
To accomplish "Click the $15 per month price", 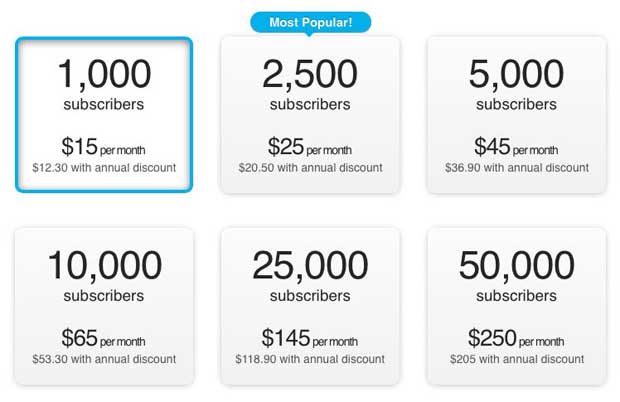I will 103,147.
